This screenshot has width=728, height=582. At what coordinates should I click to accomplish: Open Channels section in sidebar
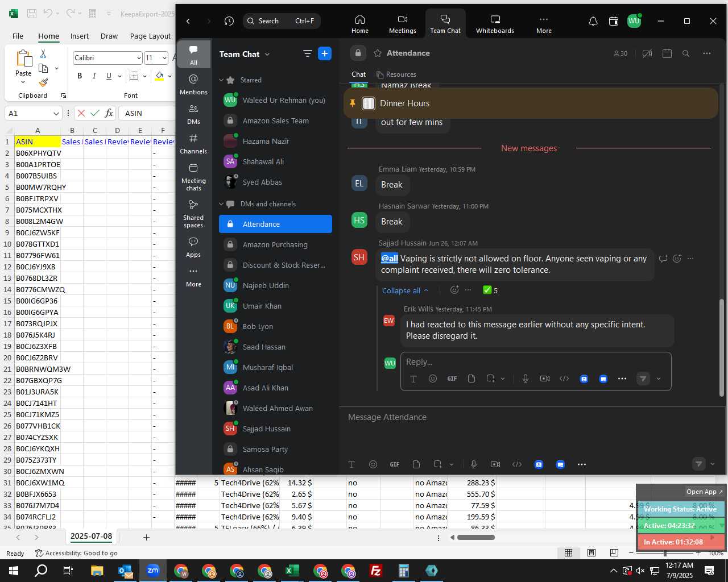click(193, 143)
